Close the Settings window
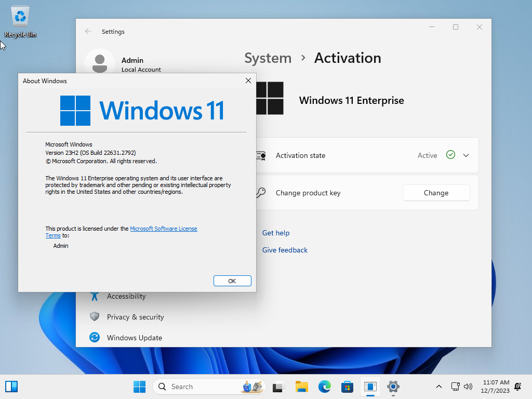 click(480, 27)
